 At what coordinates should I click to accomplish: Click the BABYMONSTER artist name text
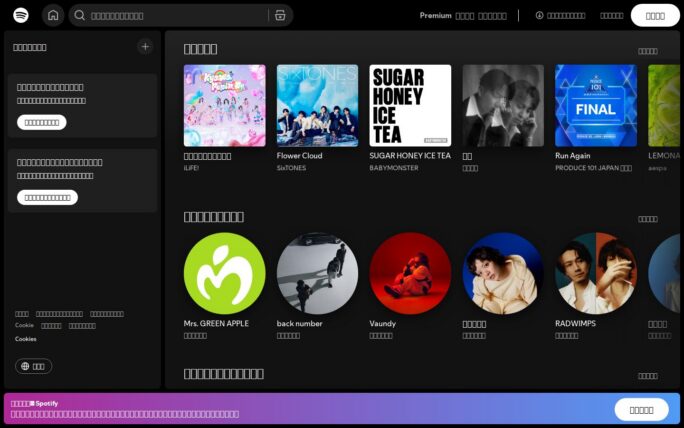[394, 168]
